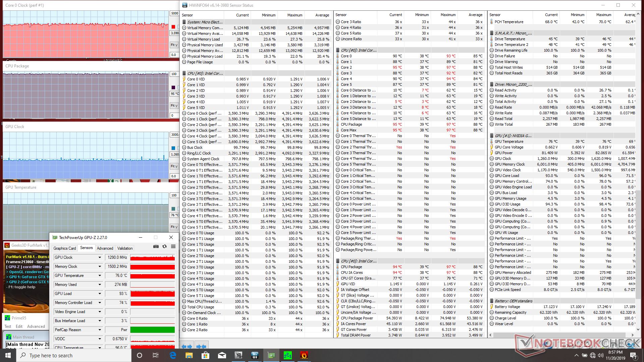
Task: Open Mail app from the taskbar
Action: coord(222,355)
